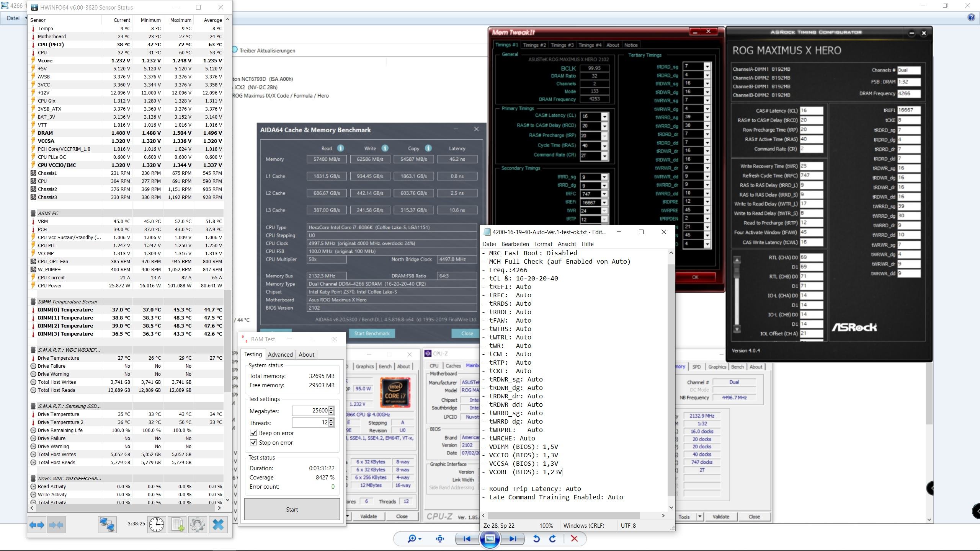Click photo viewer help question mark icon
This screenshot has height=551, width=980.
[971, 17]
